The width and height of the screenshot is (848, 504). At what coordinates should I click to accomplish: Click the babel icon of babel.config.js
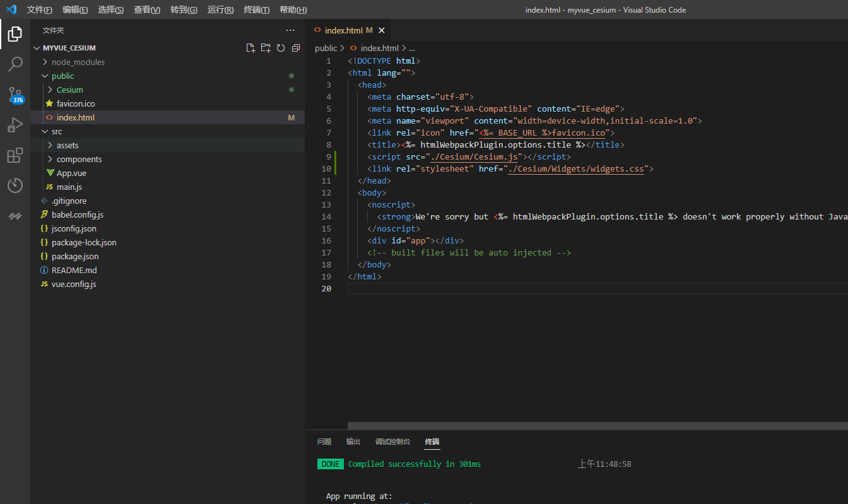click(44, 214)
